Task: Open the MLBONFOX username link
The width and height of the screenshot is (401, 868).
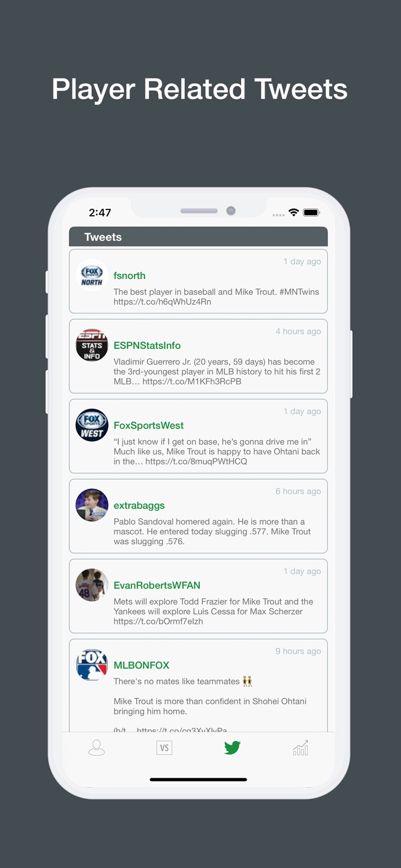Action: (141, 665)
